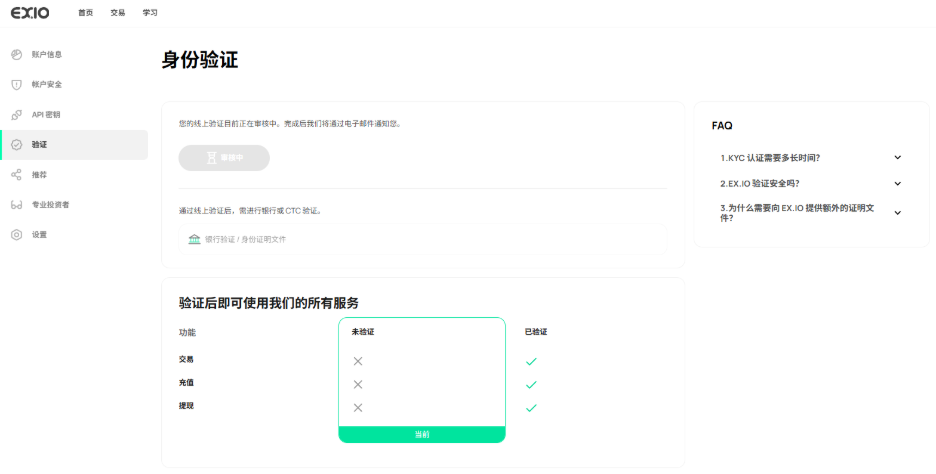Expand the EX.IO 验证安全吗 question
Image resolution: width=936 pixels, height=474 pixels.
point(897,184)
